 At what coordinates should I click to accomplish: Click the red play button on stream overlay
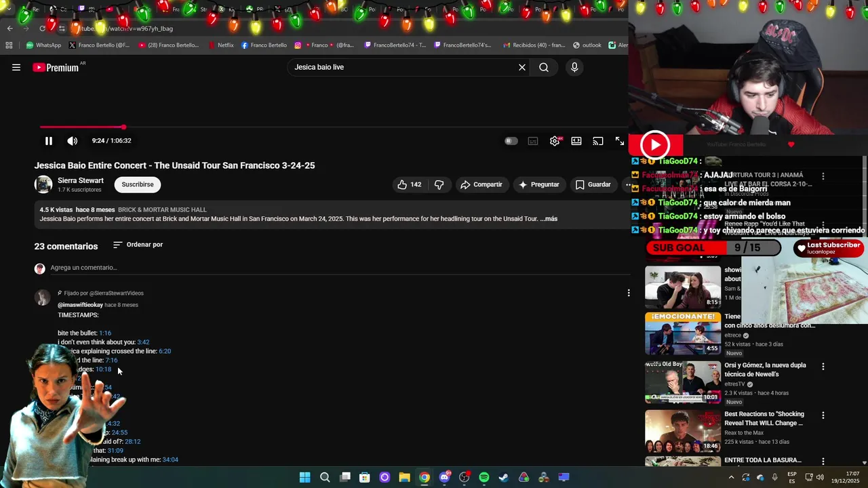pyautogui.click(x=655, y=144)
